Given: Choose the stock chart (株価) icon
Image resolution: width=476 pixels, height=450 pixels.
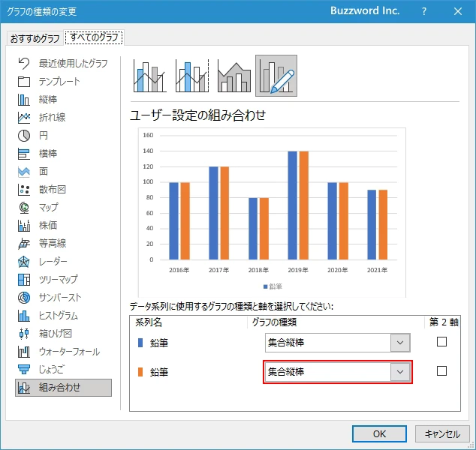Looking at the screenshot, I should (24, 226).
